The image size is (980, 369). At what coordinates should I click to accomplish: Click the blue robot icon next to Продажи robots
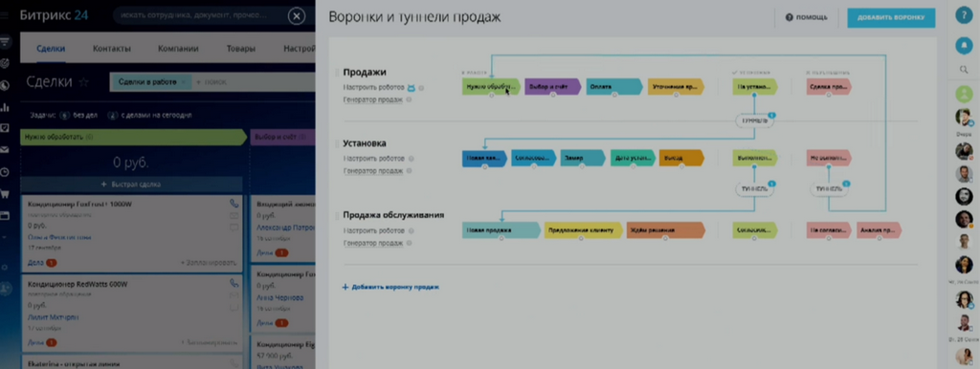tap(412, 88)
